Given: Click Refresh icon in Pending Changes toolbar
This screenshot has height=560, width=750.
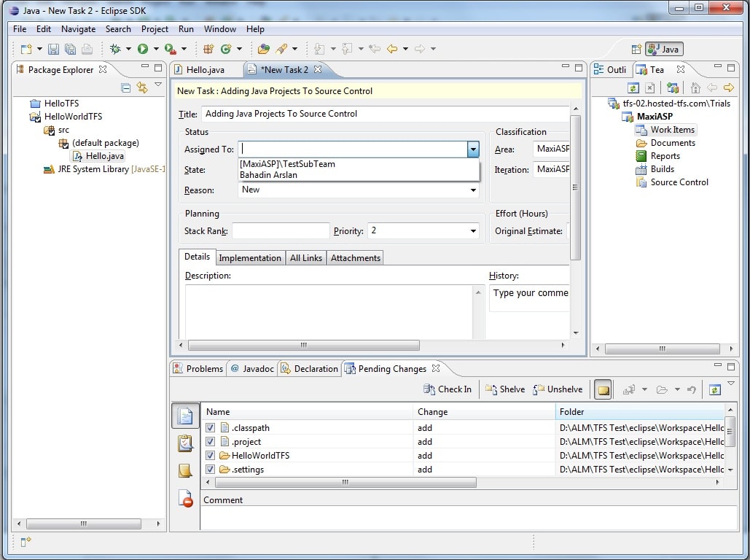Looking at the screenshot, I should (714, 389).
